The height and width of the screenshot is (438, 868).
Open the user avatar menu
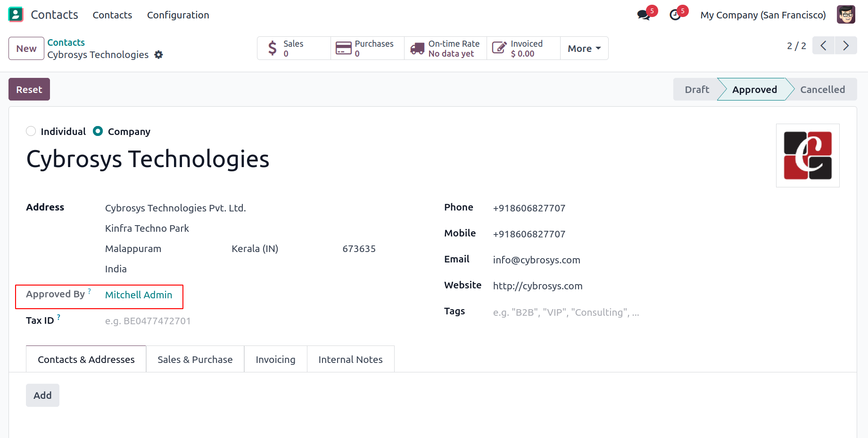click(x=846, y=15)
